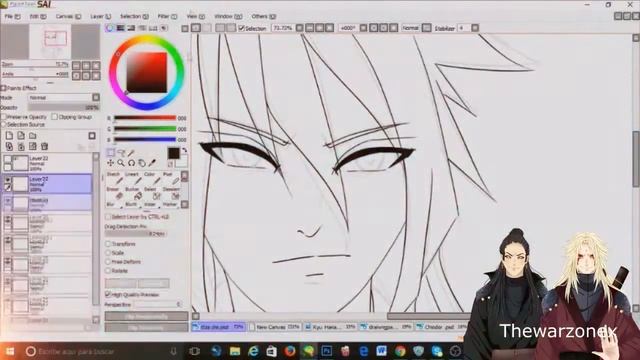Show the color wheel panel icon
The width and height of the screenshot is (640, 360).
click(x=109, y=28)
